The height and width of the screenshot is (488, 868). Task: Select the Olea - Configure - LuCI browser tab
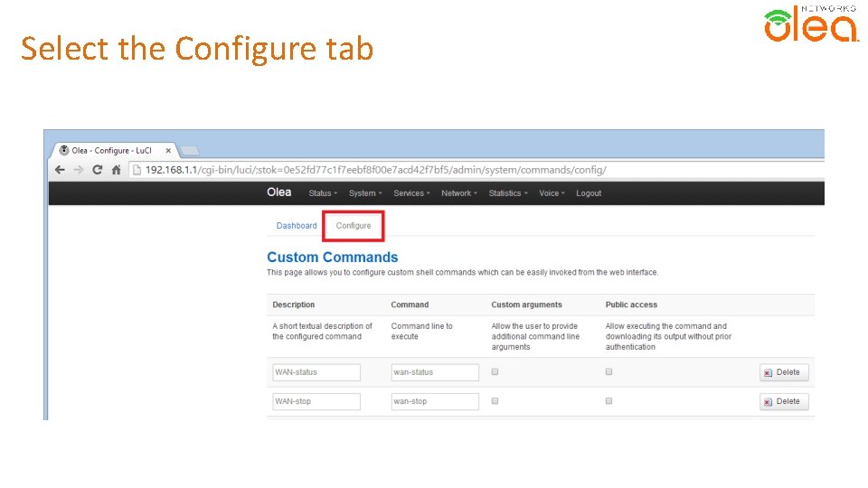coord(114,151)
